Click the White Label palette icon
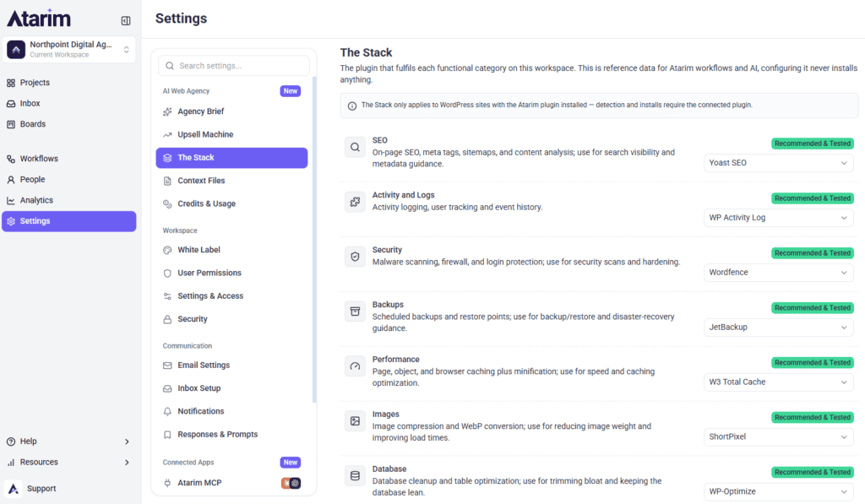 pos(167,251)
